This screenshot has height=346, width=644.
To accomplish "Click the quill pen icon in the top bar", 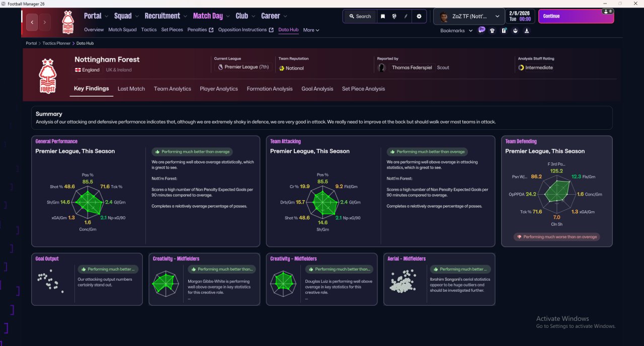I will pos(406,16).
